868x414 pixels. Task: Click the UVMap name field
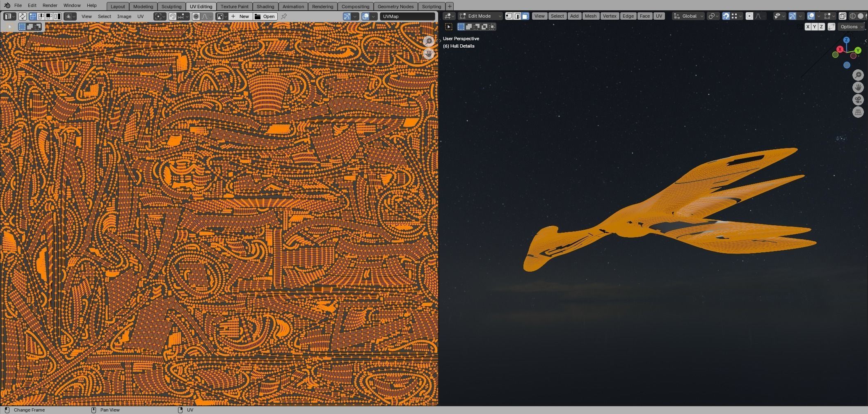pos(407,16)
